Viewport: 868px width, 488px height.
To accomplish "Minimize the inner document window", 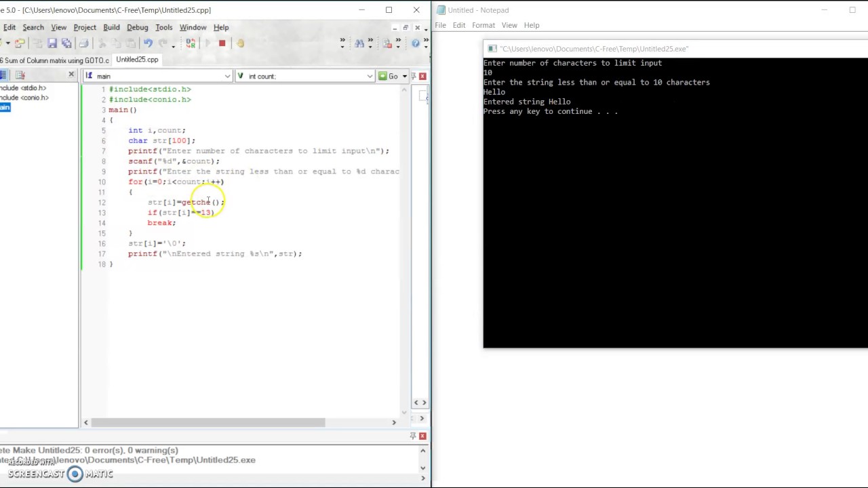I will pyautogui.click(x=395, y=27).
